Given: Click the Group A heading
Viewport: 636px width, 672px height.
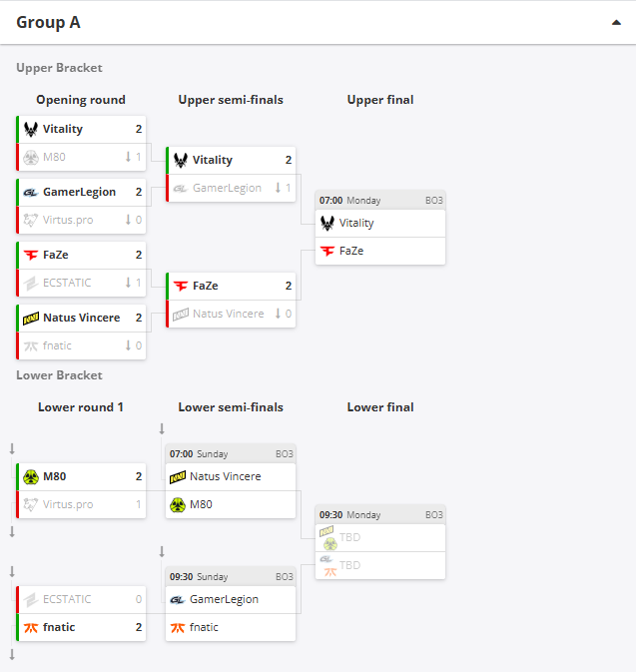Looking at the screenshot, I should [48, 22].
